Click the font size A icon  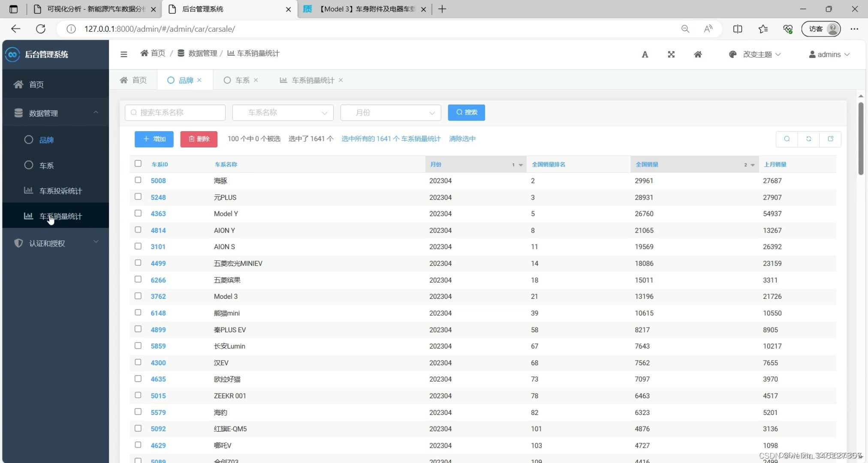click(x=645, y=54)
